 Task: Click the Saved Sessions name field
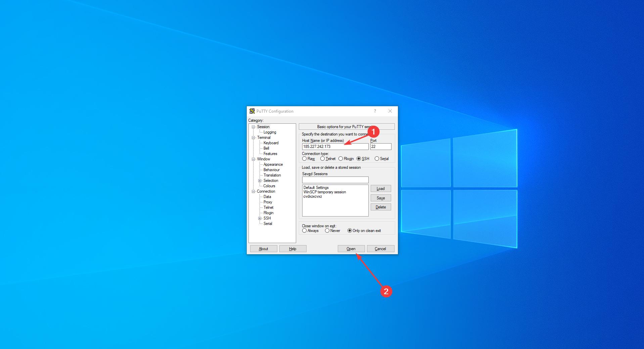pos(335,180)
